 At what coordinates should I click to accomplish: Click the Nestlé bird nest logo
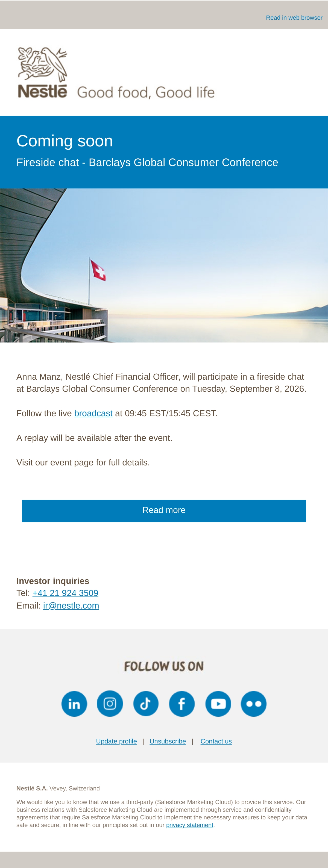(x=42, y=73)
